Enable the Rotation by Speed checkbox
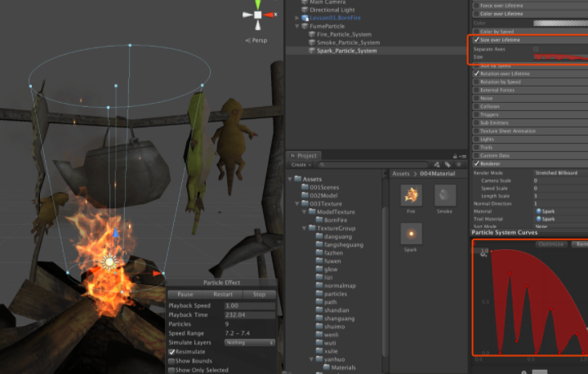The height and width of the screenshot is (374, 588). [x=476, y=82]
